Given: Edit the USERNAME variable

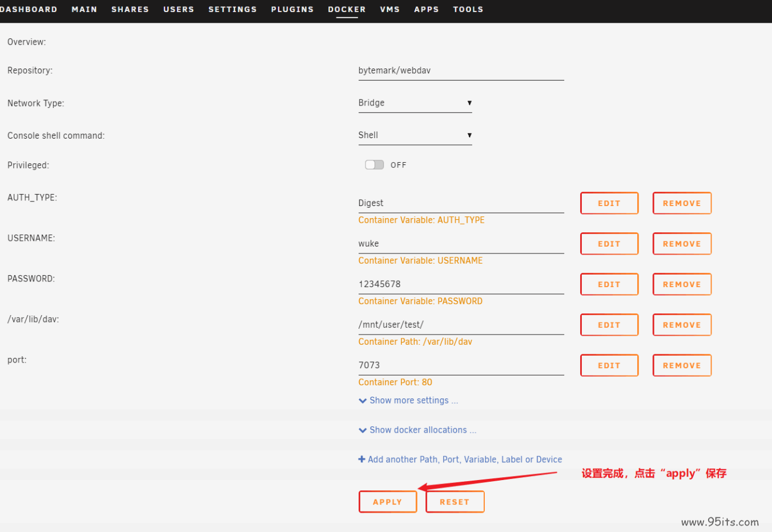Looking at the screenshot, I should coord(609,244).
